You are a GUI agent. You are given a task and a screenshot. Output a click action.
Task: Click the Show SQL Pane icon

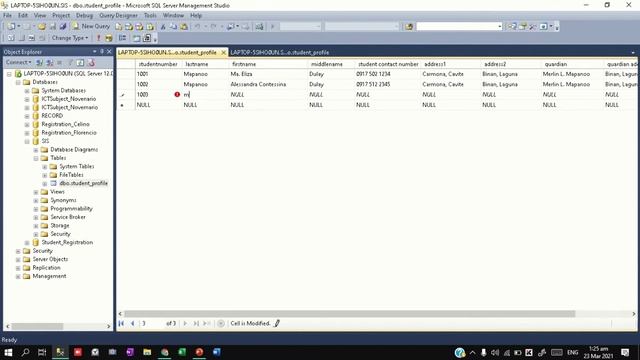point(31,38)
